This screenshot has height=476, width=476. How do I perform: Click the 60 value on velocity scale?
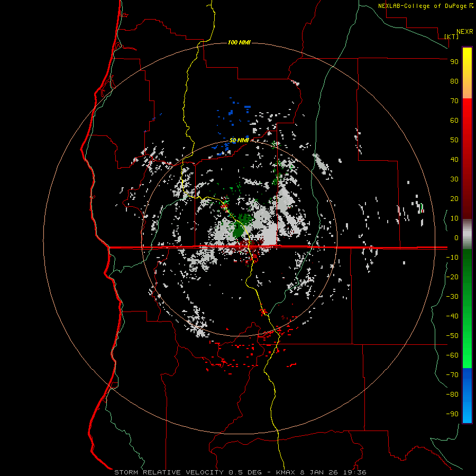click(x=454, y=121)
